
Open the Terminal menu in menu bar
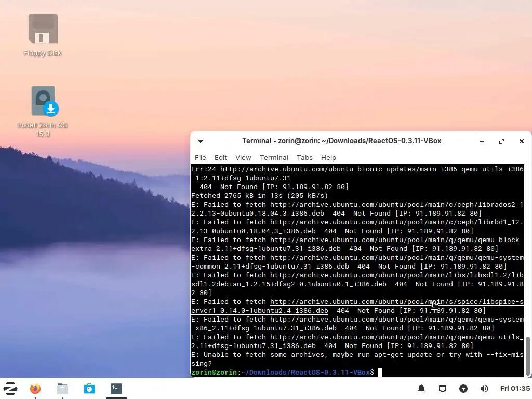pos(274,158)
